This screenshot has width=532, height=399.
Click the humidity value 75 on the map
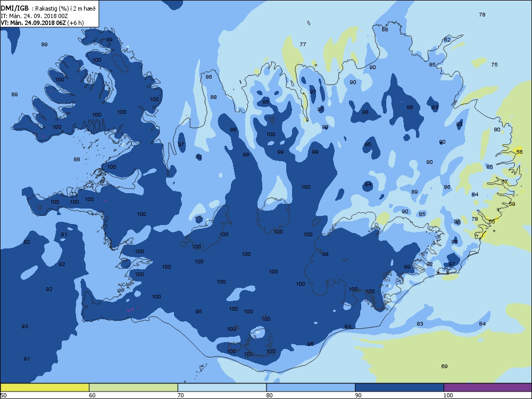click(x=494, y=64)
